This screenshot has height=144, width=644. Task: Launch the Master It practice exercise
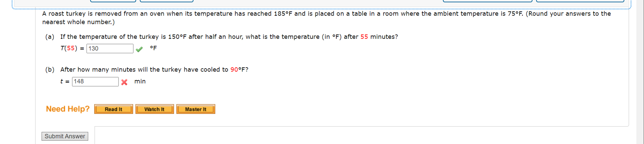(x=196, y=109)
